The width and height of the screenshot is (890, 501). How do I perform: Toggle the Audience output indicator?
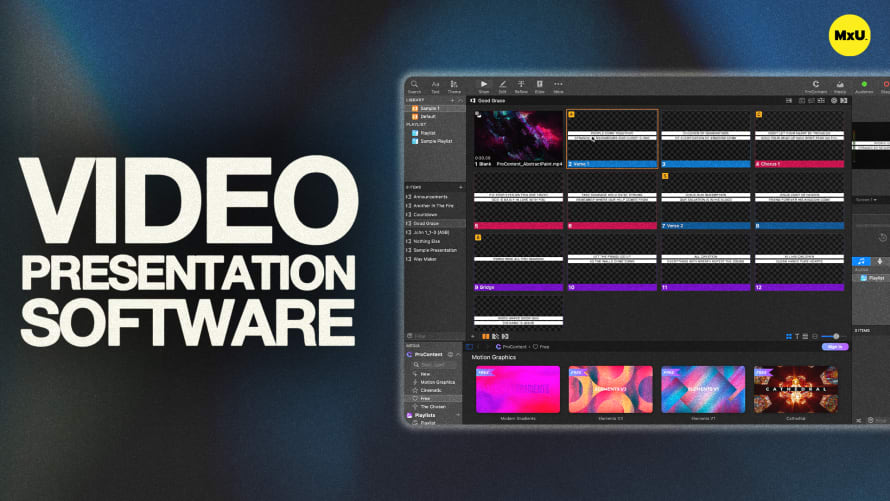click(864, 86)
